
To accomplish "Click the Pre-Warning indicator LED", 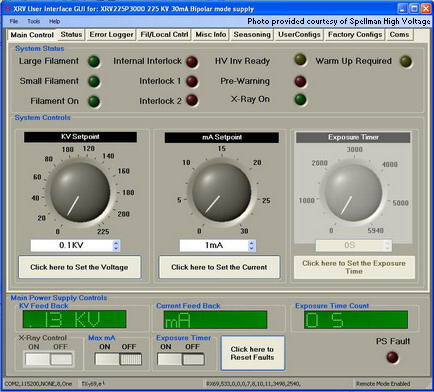I will [300, 81].
